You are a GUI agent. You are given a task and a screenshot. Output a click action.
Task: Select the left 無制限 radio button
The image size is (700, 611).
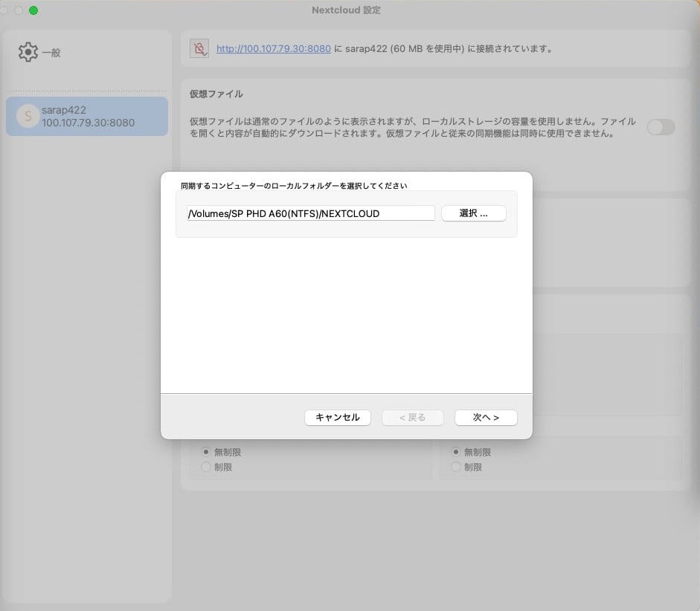tap(206, 452)
